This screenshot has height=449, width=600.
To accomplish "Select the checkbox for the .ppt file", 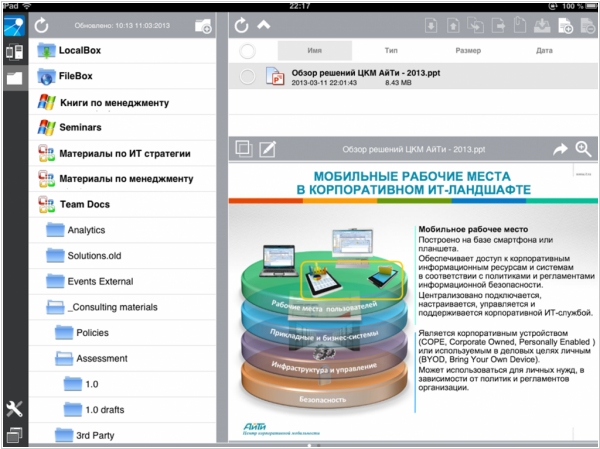I will (x=246, y=77).
